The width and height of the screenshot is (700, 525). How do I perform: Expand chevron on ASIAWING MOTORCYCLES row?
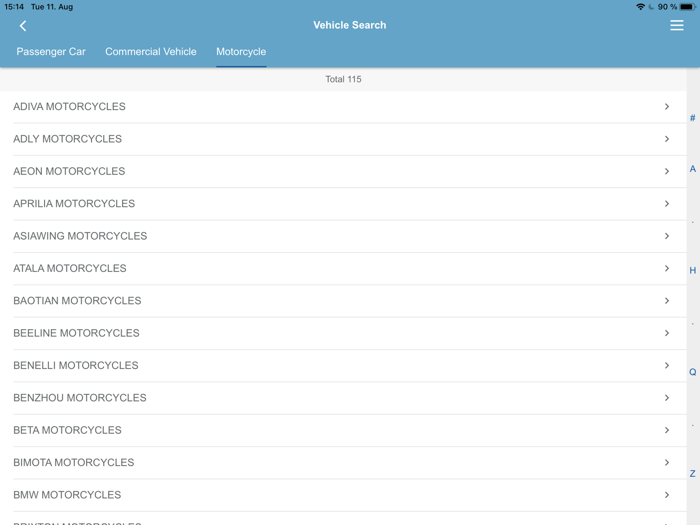click(667, 236)
